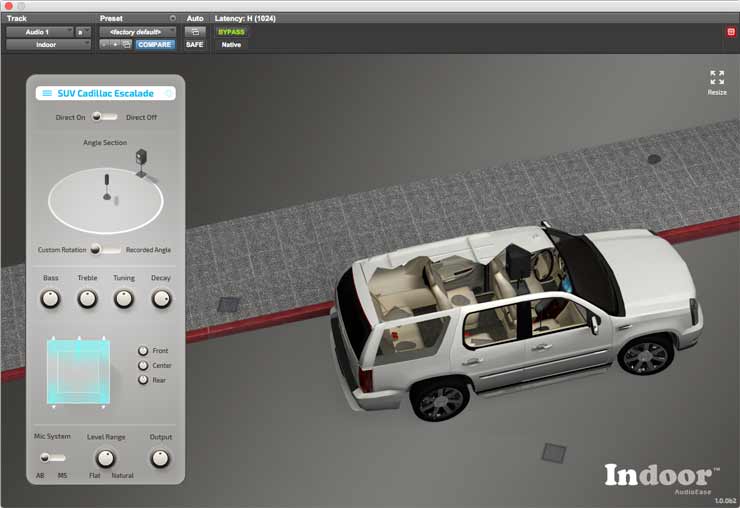Click the Flat label under Level Range
Image resolution: width=740 pixels, height=508 pixels.
point(94,475)
